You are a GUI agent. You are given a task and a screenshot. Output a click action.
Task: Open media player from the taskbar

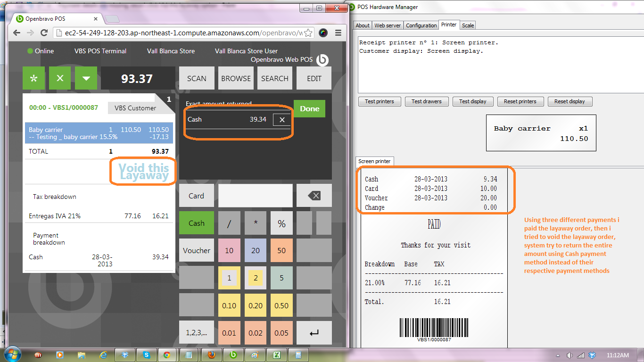pos(60,355)
